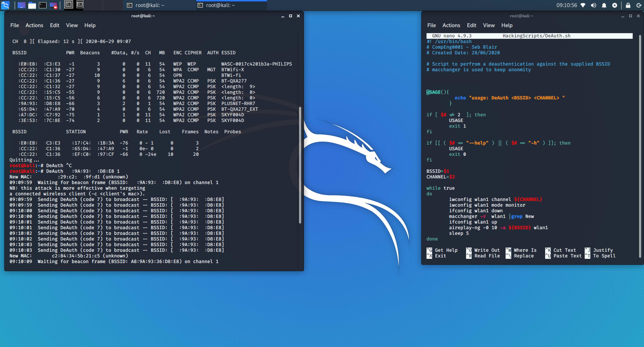
Task: Click the 'CHANNEL=$2' assignment line
Action: click(441, 177)
